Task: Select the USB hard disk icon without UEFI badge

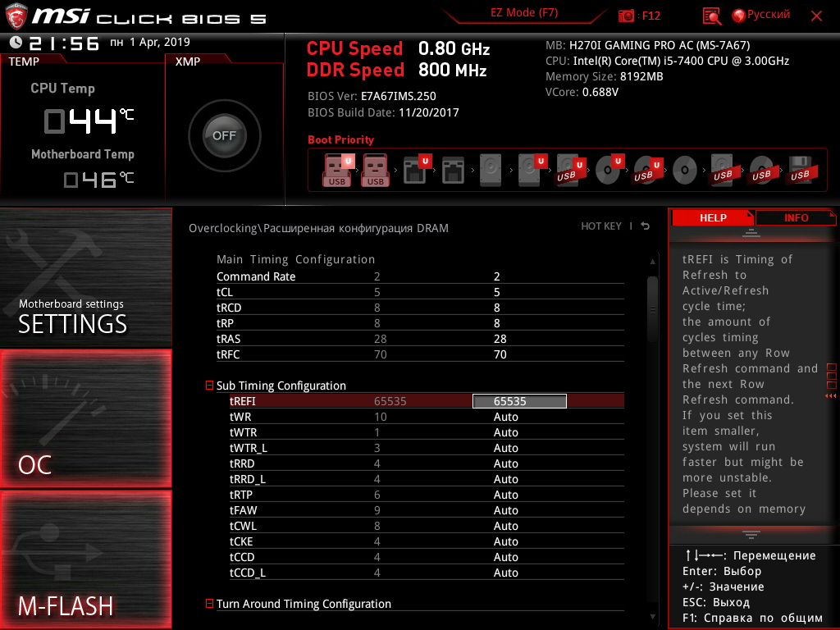Action: [x=724, y=171]
